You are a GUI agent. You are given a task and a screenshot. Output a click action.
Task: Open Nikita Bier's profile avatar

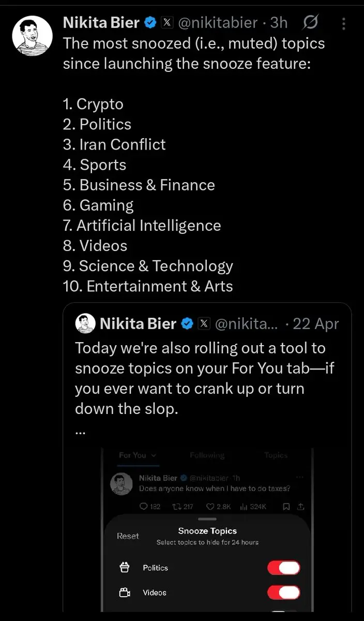pyautogui.click(x=33, y=36)
